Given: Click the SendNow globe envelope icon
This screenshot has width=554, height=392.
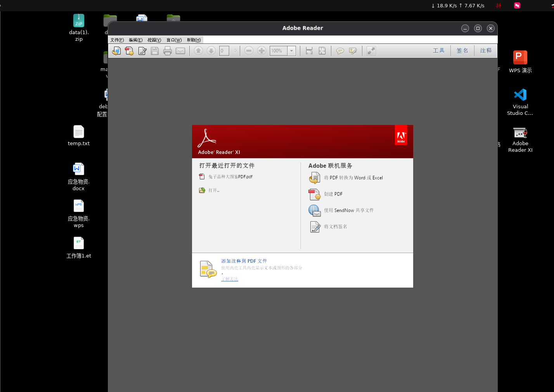Looking at the screenshot, I should 315,210.
